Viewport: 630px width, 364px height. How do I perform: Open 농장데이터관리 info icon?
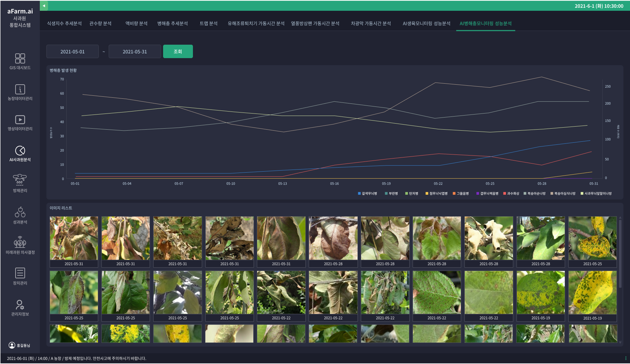(20, 89)
